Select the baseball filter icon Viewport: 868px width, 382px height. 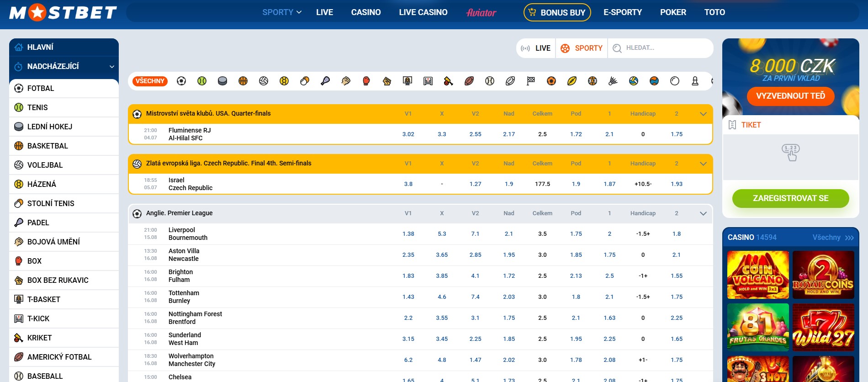[x=490, y=81]
